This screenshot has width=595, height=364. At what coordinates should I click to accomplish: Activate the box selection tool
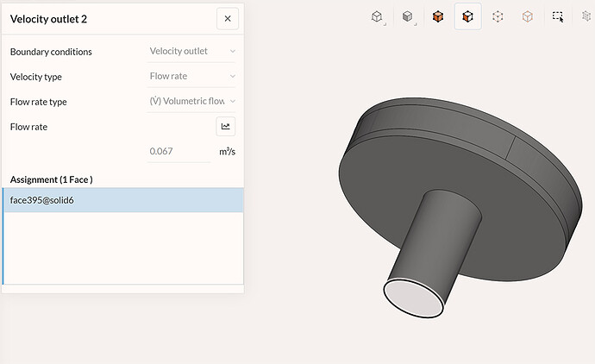(558, 16)
